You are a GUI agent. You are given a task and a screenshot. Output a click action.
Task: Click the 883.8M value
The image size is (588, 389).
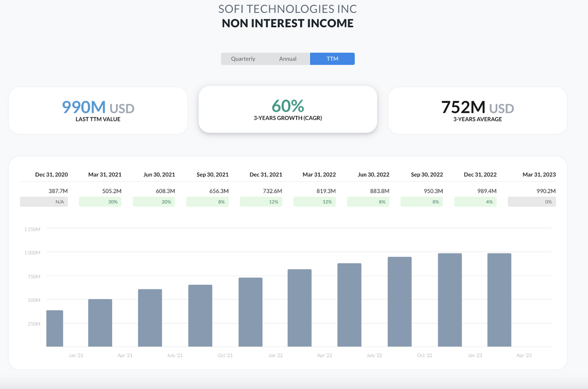tap(379, 191)
